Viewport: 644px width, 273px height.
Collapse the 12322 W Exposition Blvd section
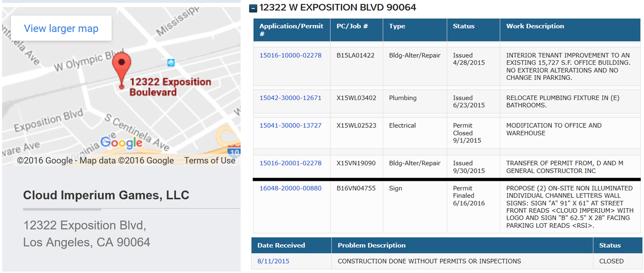pyautogui.click(x=253, y=8)
